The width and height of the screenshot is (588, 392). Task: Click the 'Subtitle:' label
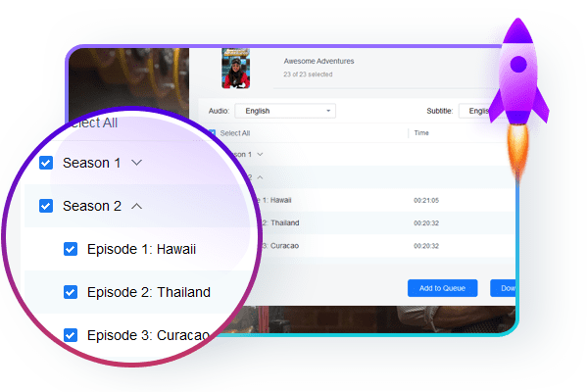click(439, 111)
